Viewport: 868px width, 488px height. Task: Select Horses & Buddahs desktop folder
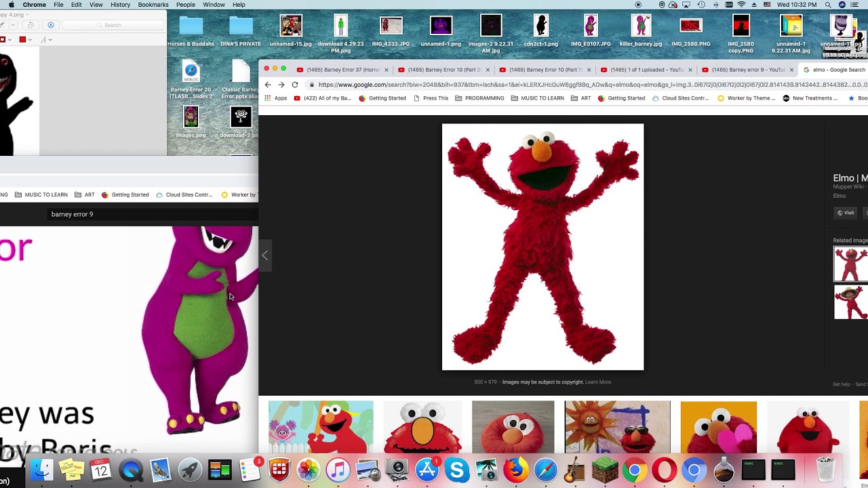191,30
